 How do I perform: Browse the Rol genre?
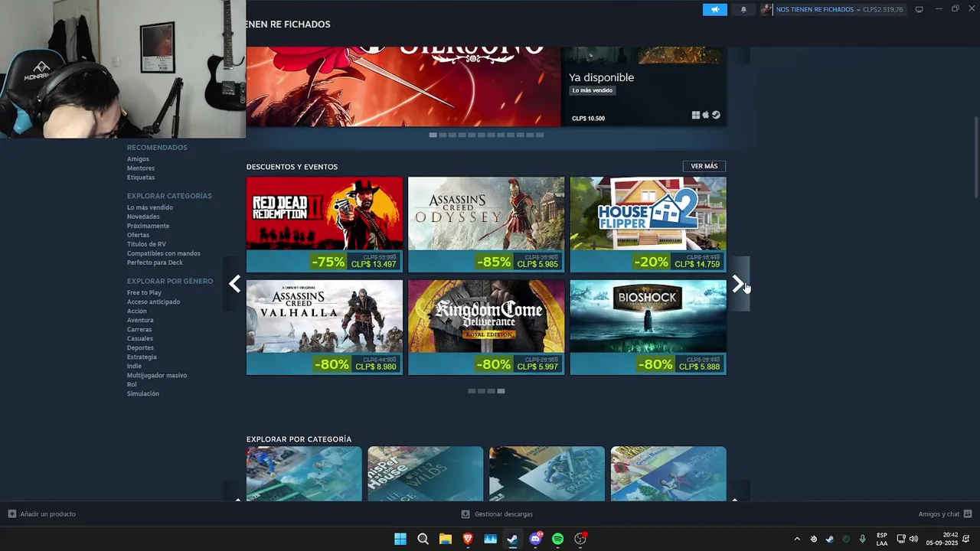(x=132, y=384)
